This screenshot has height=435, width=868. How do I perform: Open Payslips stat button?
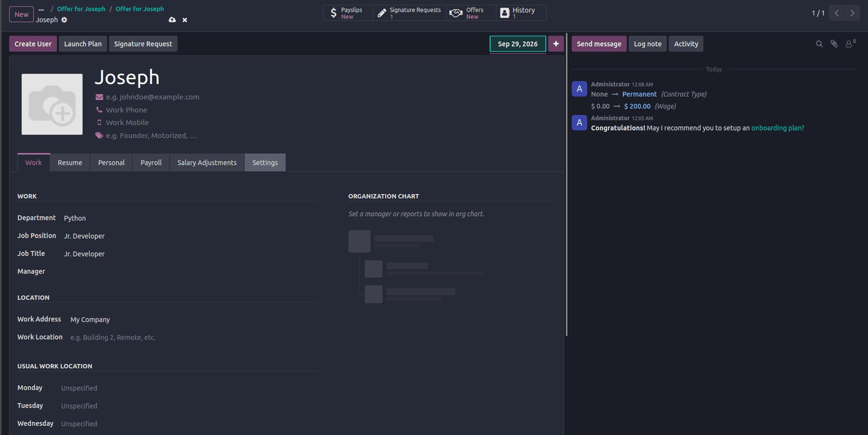348,13
